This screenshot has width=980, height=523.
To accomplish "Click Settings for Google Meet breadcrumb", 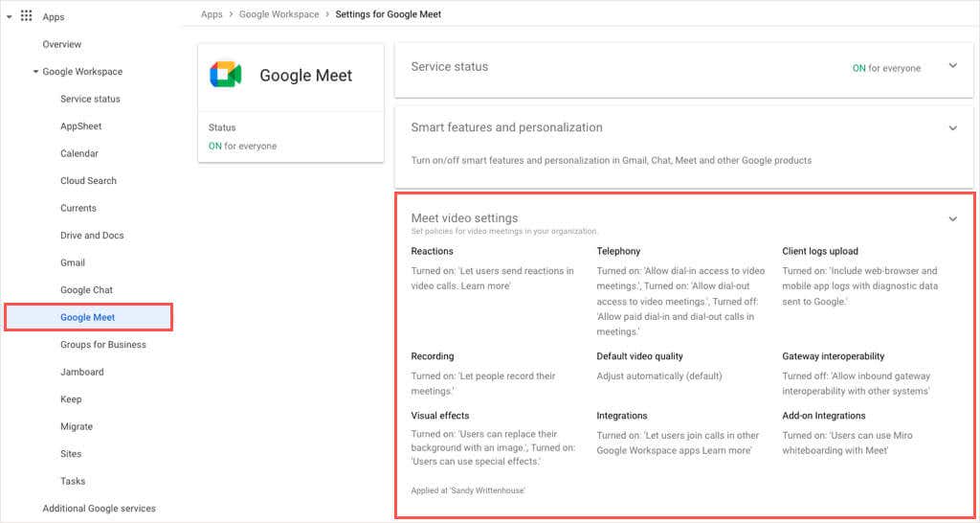I will pyautogui.click(x=389, y=13).
